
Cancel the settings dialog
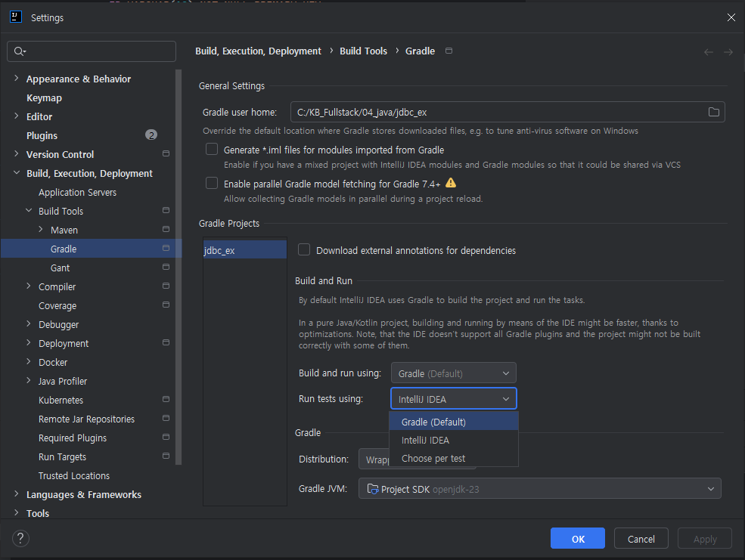click(x=641, y=538)
